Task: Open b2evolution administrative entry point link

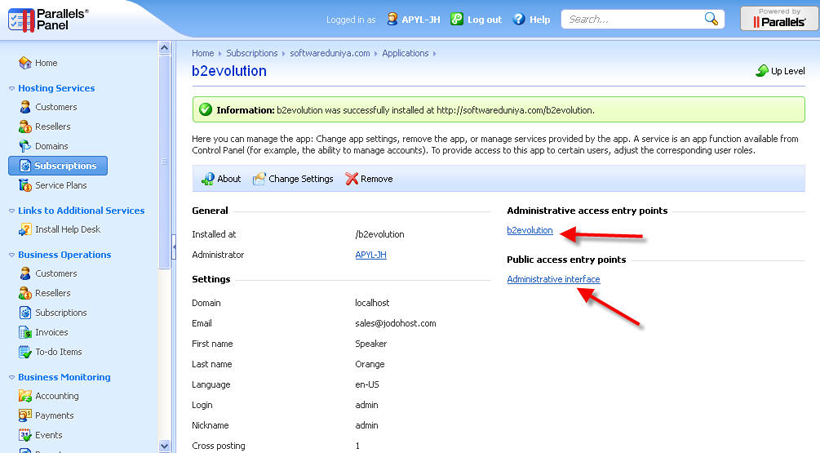Action: (530, 230)
